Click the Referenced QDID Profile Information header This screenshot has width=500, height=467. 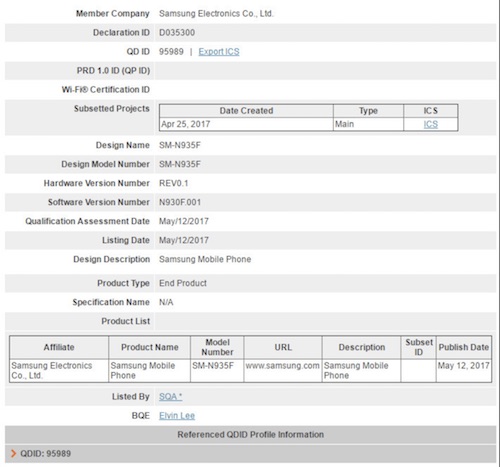point(250,435)
